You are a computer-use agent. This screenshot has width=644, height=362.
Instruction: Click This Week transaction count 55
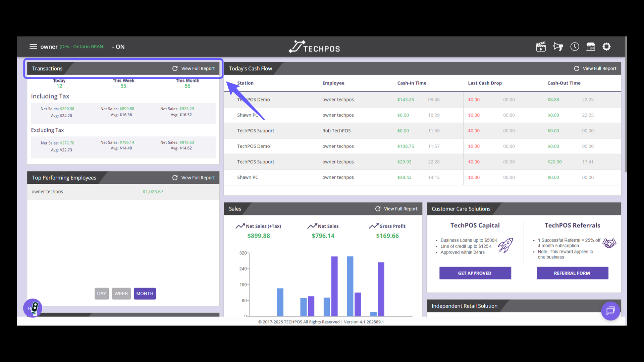[x=123, y=86]
